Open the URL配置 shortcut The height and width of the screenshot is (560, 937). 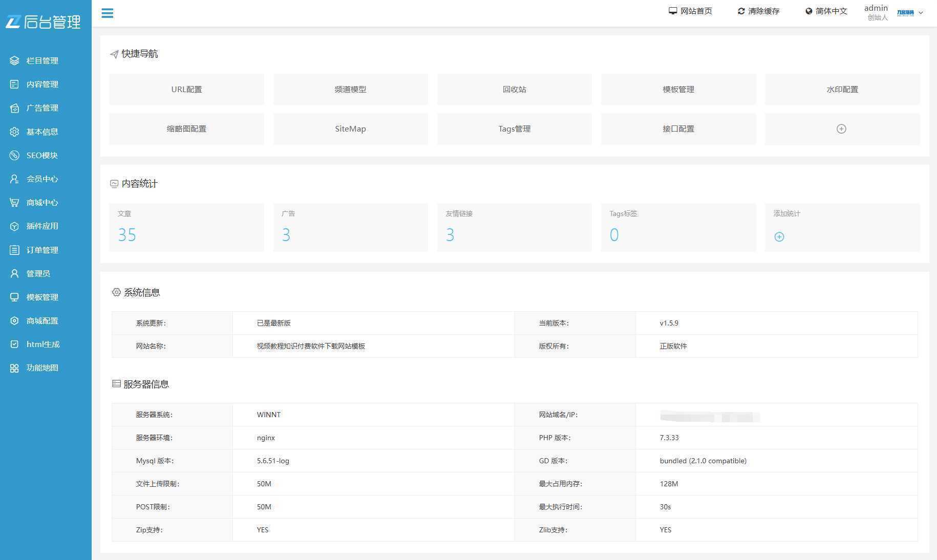coord(187,89)
